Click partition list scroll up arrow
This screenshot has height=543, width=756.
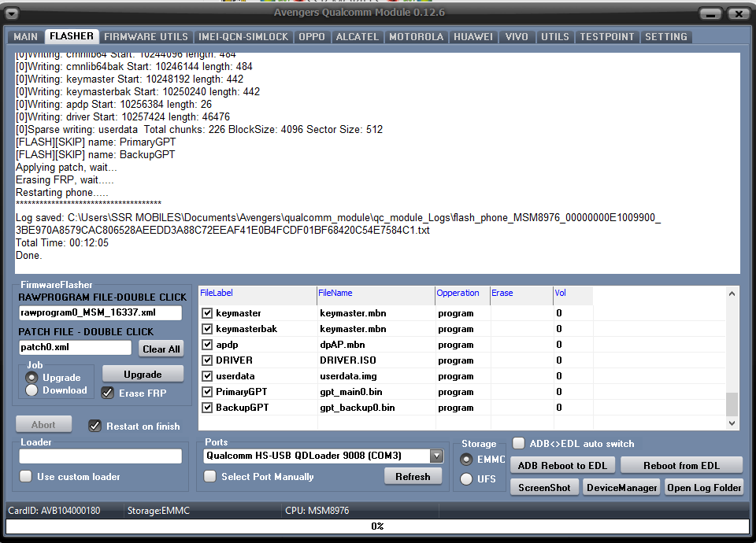[x=732, y=294]
